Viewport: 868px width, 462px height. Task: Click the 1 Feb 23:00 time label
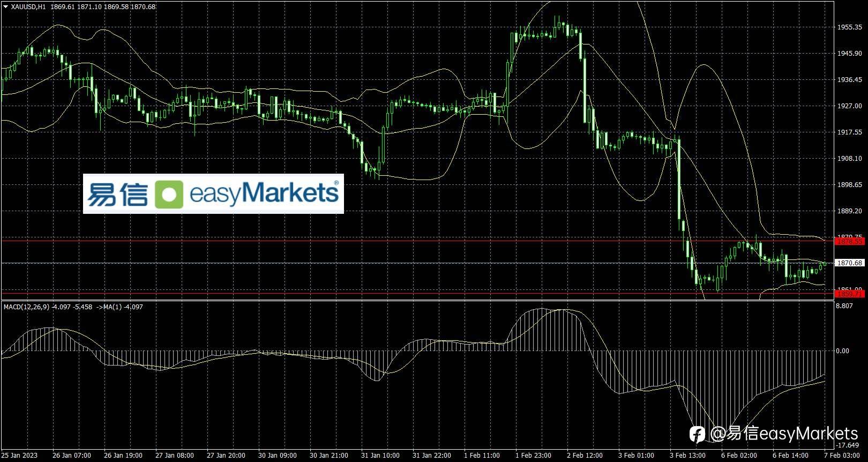coord(533,456)
